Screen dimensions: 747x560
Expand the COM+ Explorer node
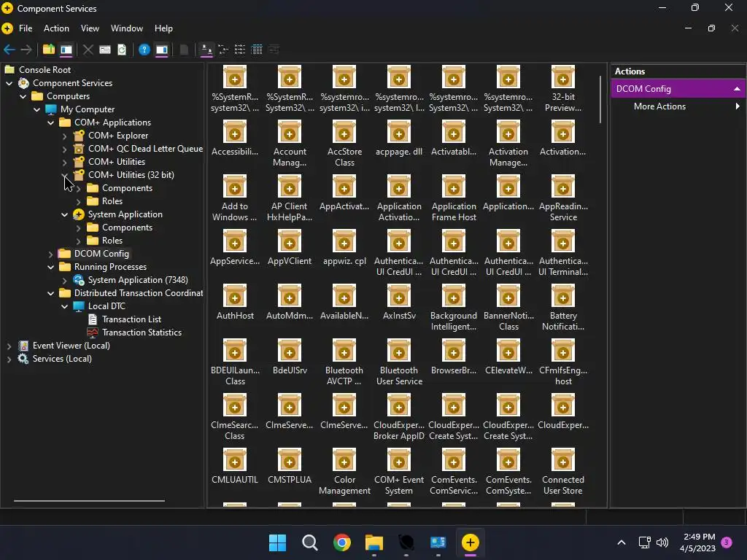click(x=64, y=136)
